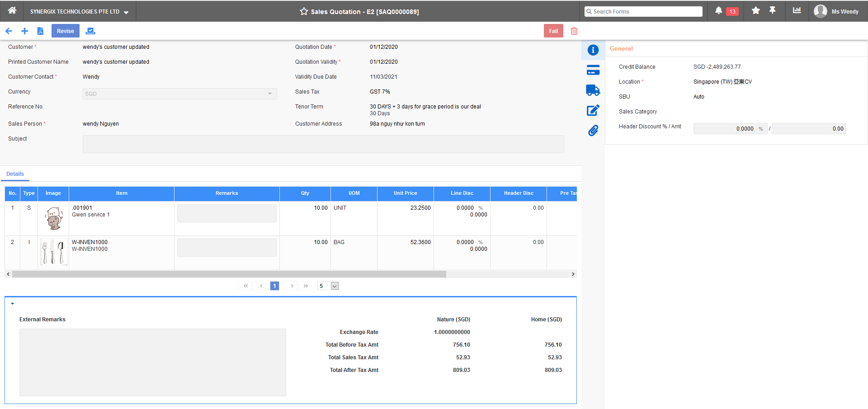The height and width of the screenshot is (409, 868).
Task: Open the edit notes sidebar icon
Action: point(593,110)
